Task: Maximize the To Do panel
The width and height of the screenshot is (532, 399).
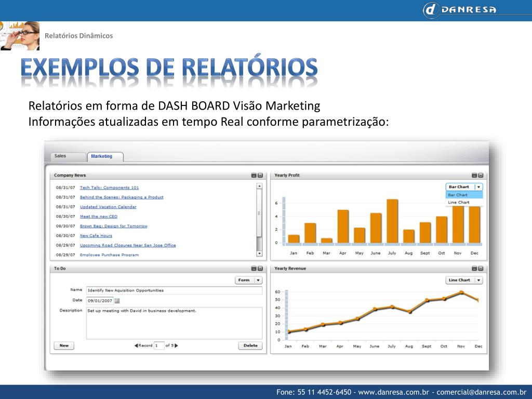Action: pyautogui.click(x=260, y=269)
